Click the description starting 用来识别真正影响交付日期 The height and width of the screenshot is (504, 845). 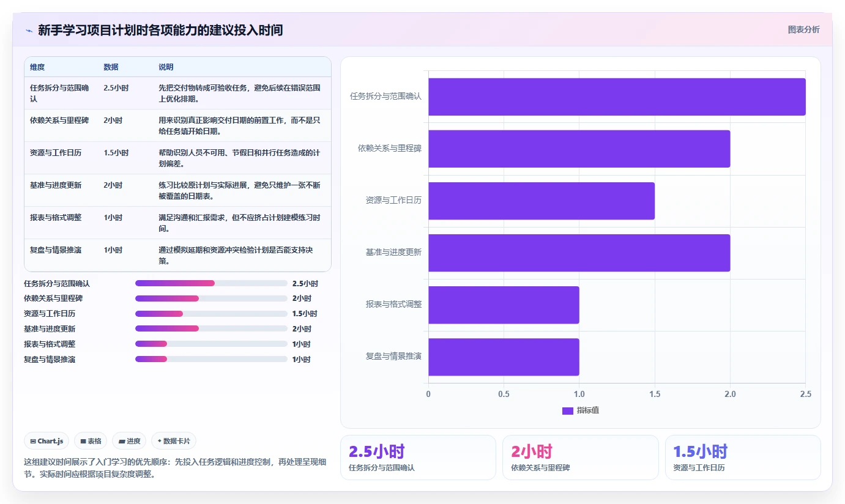(x=239, y=125)
